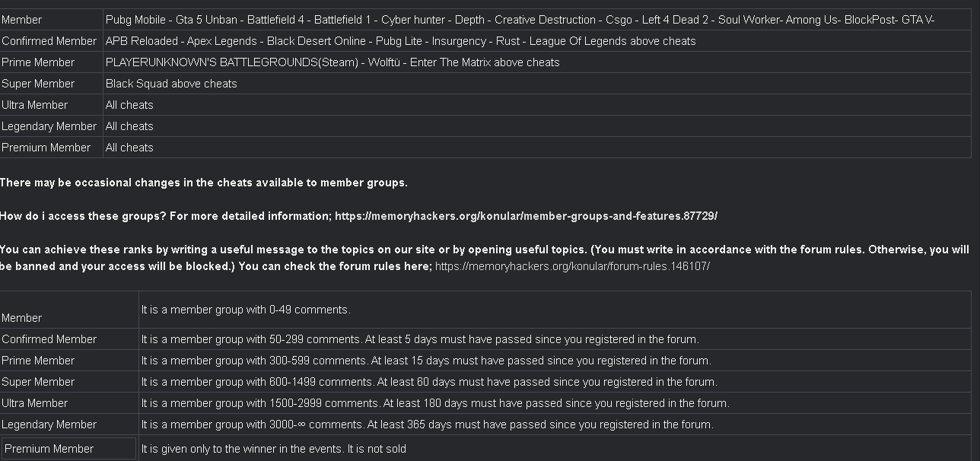Open the member-groups-and-features link

coord(526,216)
